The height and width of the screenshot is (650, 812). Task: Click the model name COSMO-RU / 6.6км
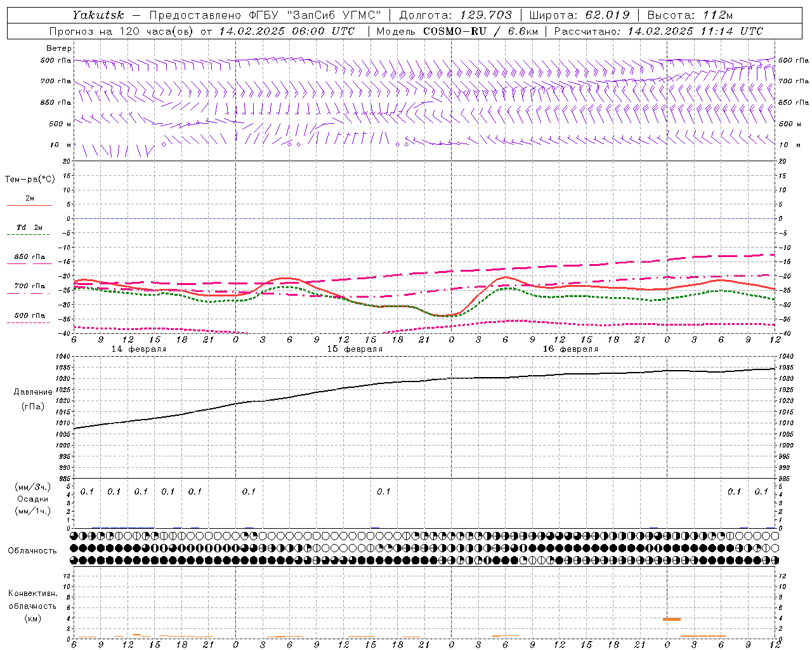click(480, 31)
